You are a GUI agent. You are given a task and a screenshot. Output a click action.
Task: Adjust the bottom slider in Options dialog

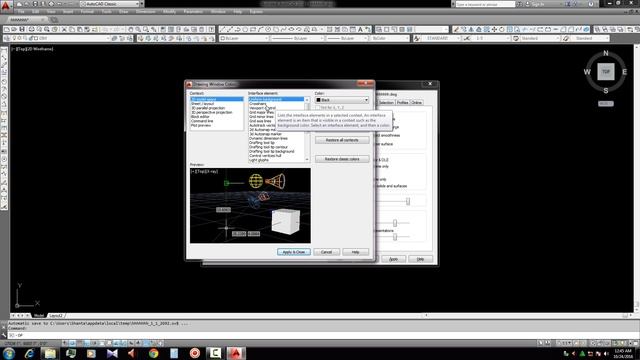point(395,237)
